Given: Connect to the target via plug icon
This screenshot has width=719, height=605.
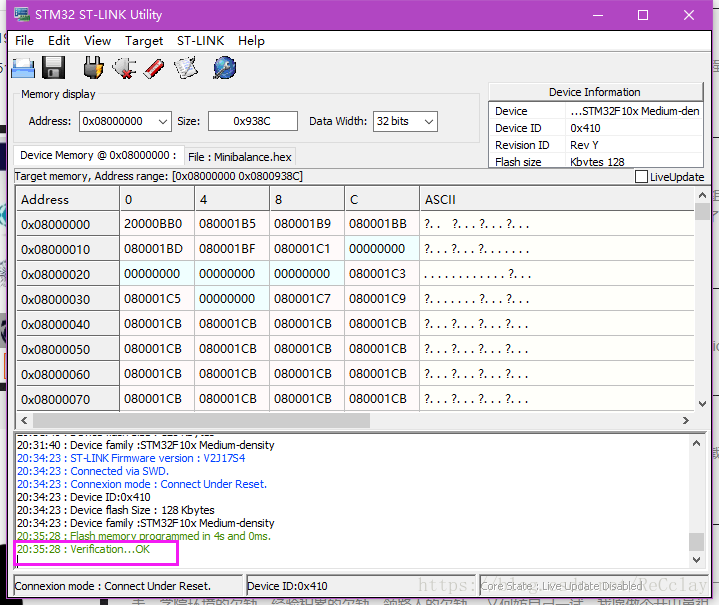Looking at the screenshot, I should [93, 68].
